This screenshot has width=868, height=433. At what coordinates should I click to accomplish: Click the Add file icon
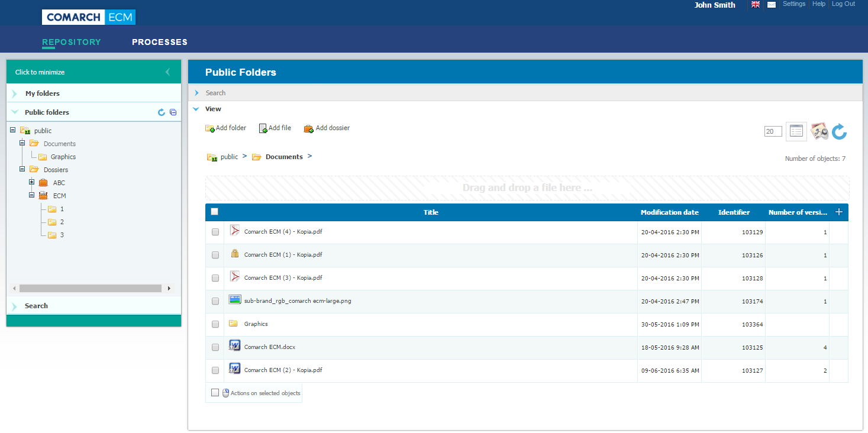pyautogui.click(x=263, y=128)
